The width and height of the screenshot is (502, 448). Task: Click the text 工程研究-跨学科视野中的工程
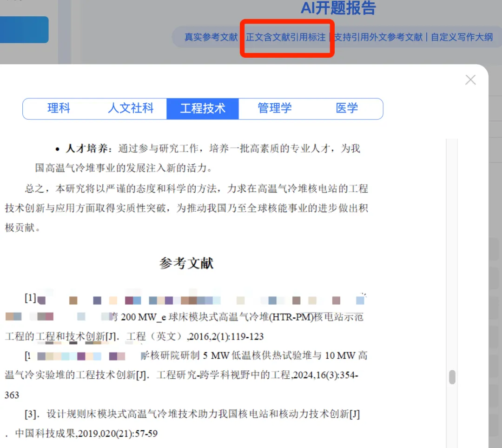224,375
